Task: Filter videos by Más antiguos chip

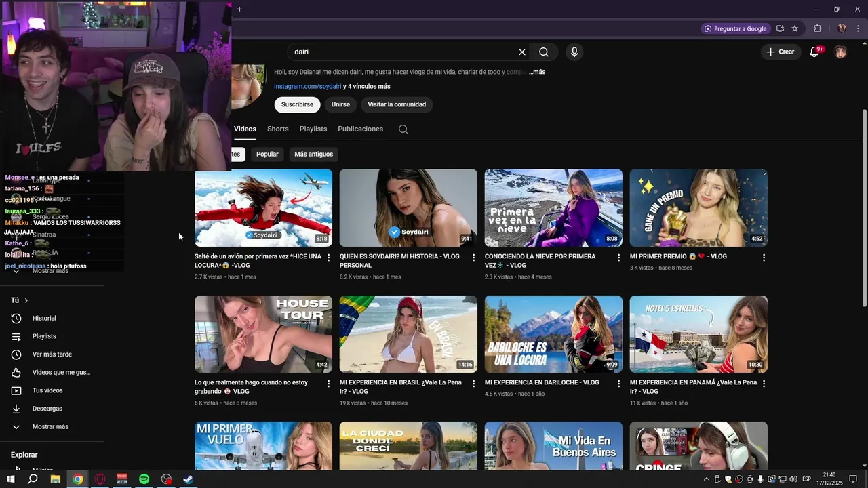Action: click(x=314, y=154)
